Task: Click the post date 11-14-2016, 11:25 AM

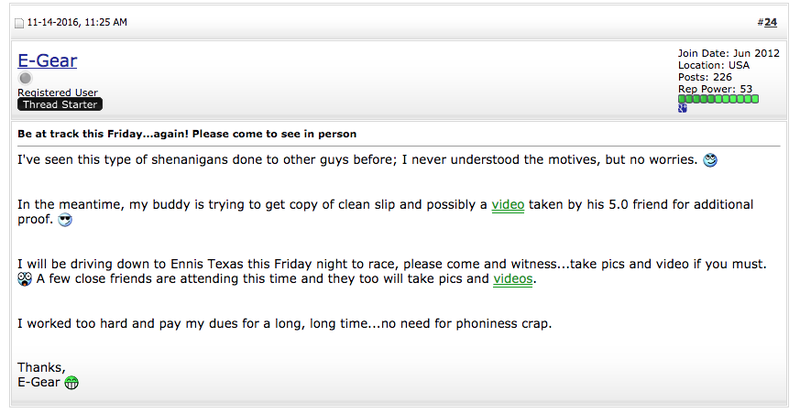Action: [77, 22]
